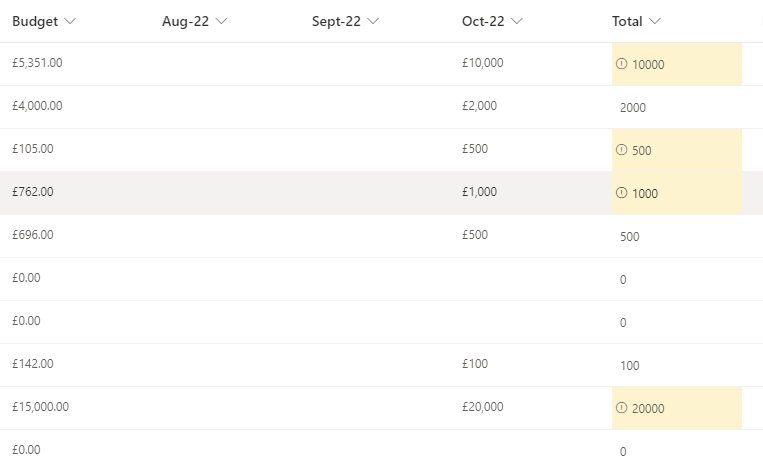
Task: Open the Sept-22 column header options
Action: 373,21
